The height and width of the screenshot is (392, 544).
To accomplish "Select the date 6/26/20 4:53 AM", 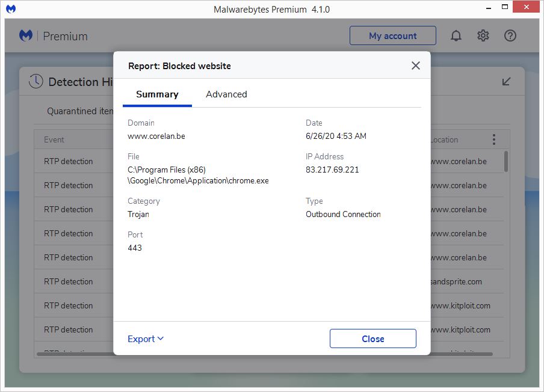I will coord(336,136).
